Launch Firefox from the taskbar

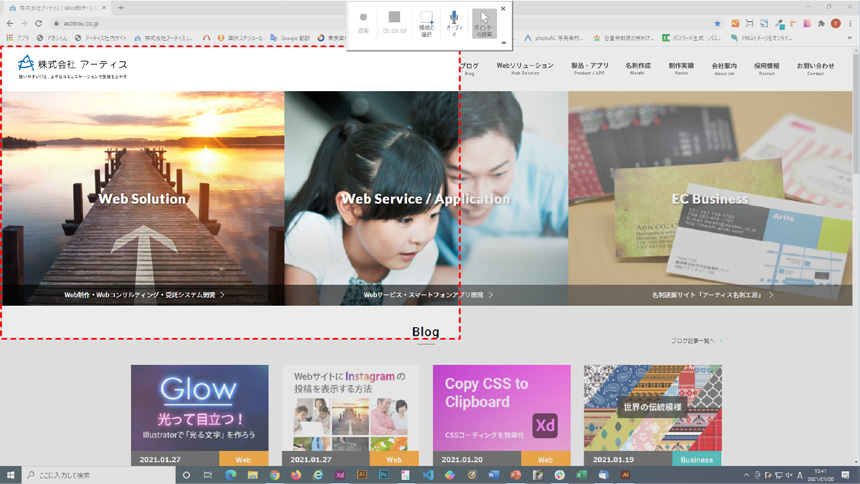pyautogui.click(x=296, y=475)
